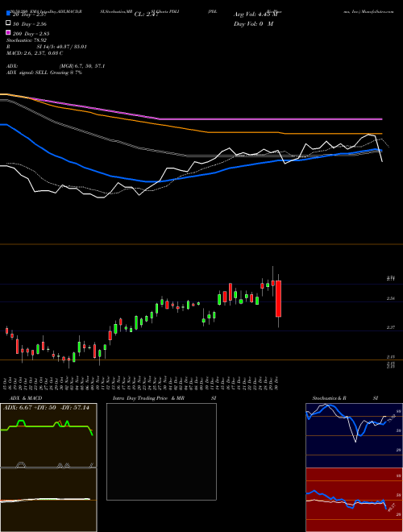Click the large red last-day candlestick
This screenshot has width=403, height=532.
279,298
